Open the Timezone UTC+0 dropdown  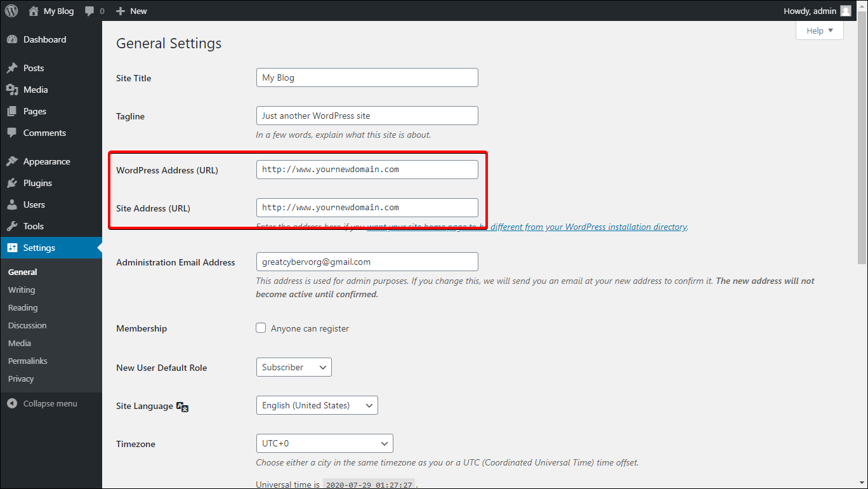(324, 443)
